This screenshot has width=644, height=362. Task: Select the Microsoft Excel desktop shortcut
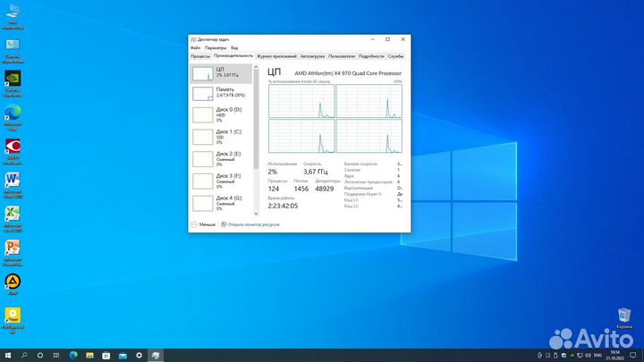pos(13,215)
